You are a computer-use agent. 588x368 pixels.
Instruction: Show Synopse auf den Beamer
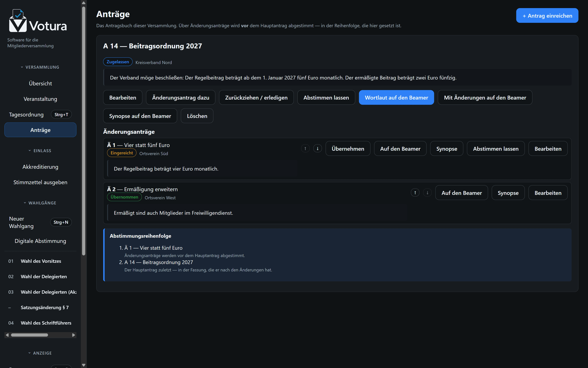pos(140,116)
